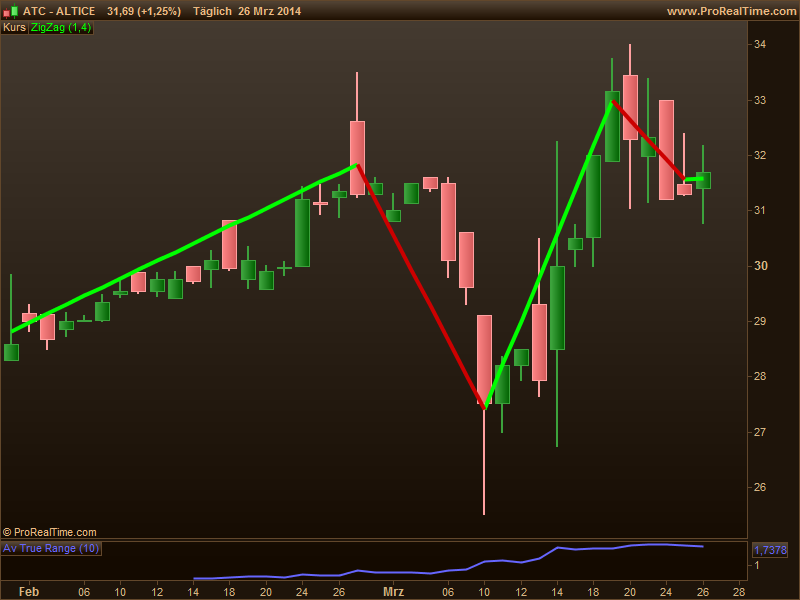Click the 26 price level on scale
This screenshot has height=600, width=800.
[760, 487]
